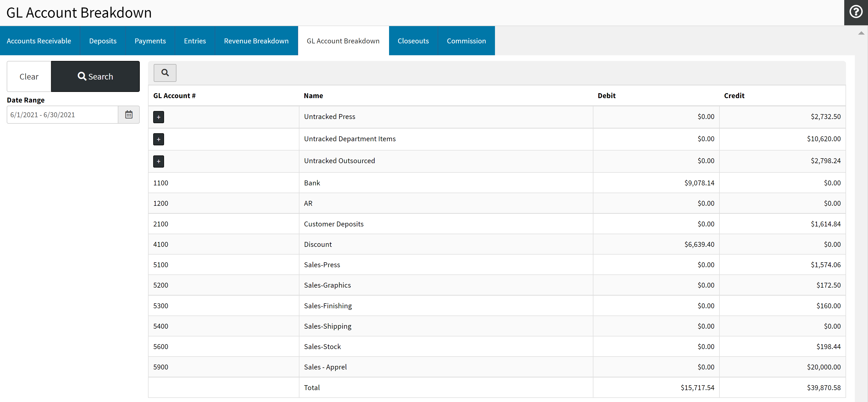This screenshot has width=868, height=402.
Task: Switch to the Closeouts tab
Action: [x=413, y=41]
